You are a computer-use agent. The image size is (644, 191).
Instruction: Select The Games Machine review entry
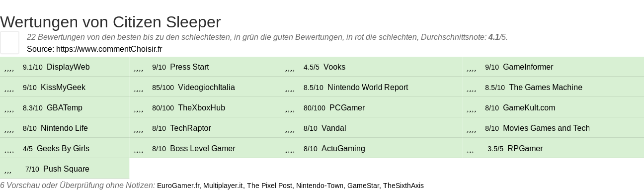pos(546,88)
